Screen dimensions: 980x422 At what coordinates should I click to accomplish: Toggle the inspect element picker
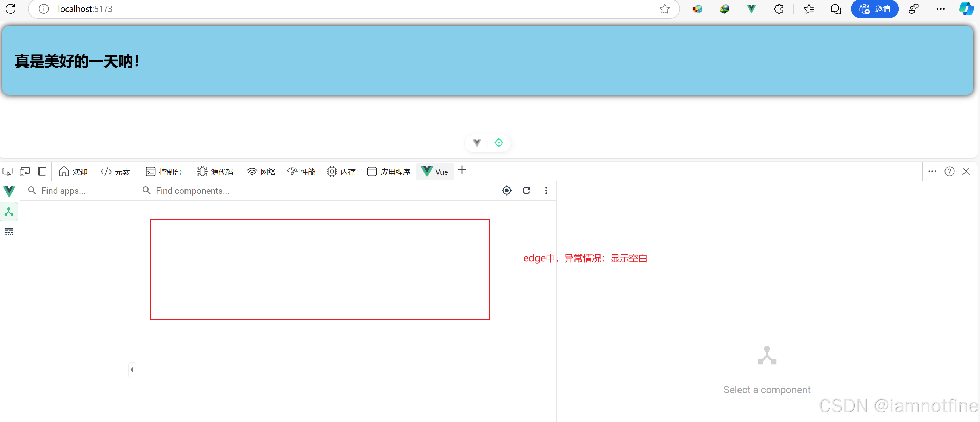coord(8,172)
